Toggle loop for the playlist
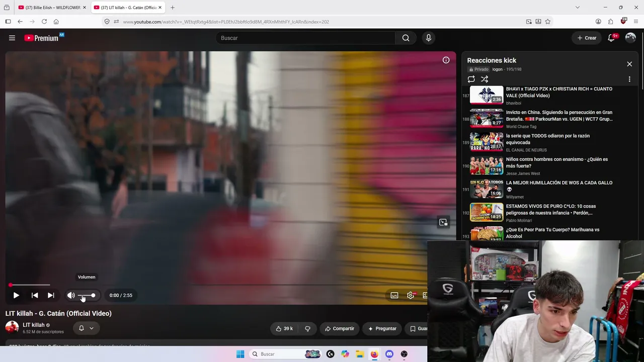644x362 pixels. tap(471, 79)
